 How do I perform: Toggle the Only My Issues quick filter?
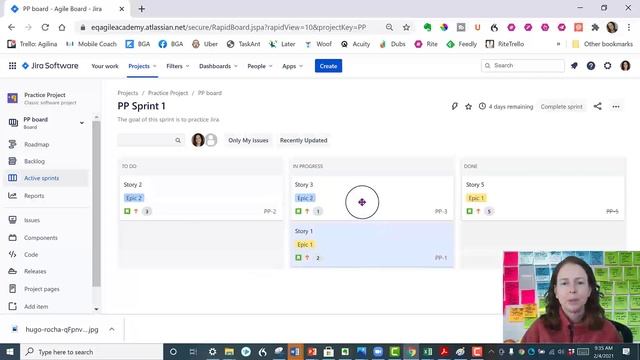click(248, 140)
